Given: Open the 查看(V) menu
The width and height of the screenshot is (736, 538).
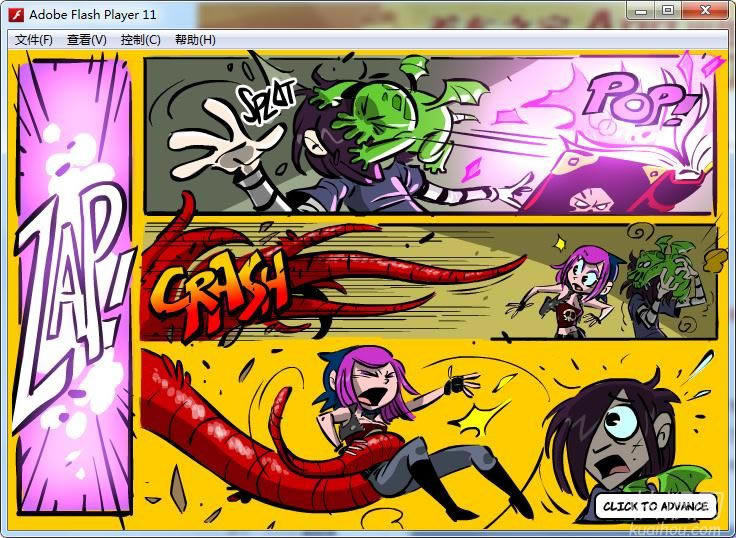Looking at the screenshot, I should [x=86, y=40].
